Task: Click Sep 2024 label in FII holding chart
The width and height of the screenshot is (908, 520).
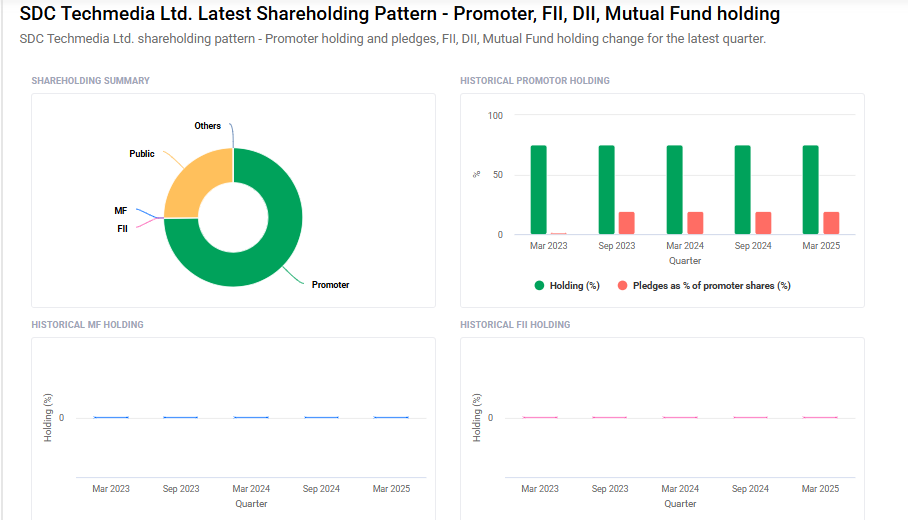Action: click(750, 489)
